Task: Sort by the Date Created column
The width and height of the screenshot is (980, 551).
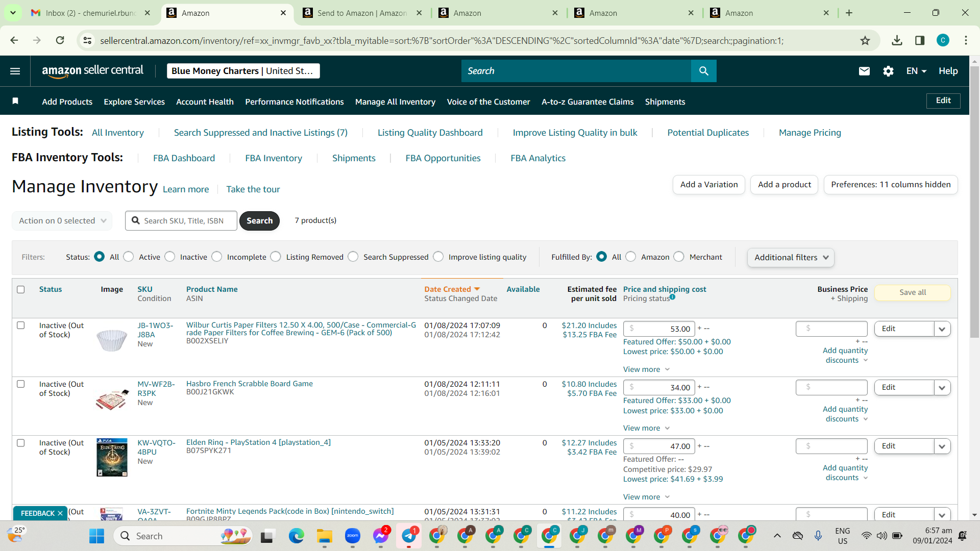Action: [x=452, y=289]
